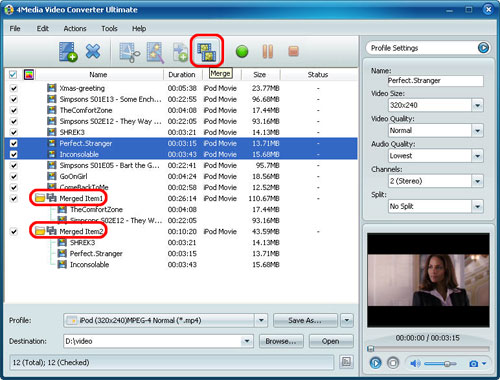Open the Edit menu
This screenshot has width=500, height=380.
tap(43, 28)
